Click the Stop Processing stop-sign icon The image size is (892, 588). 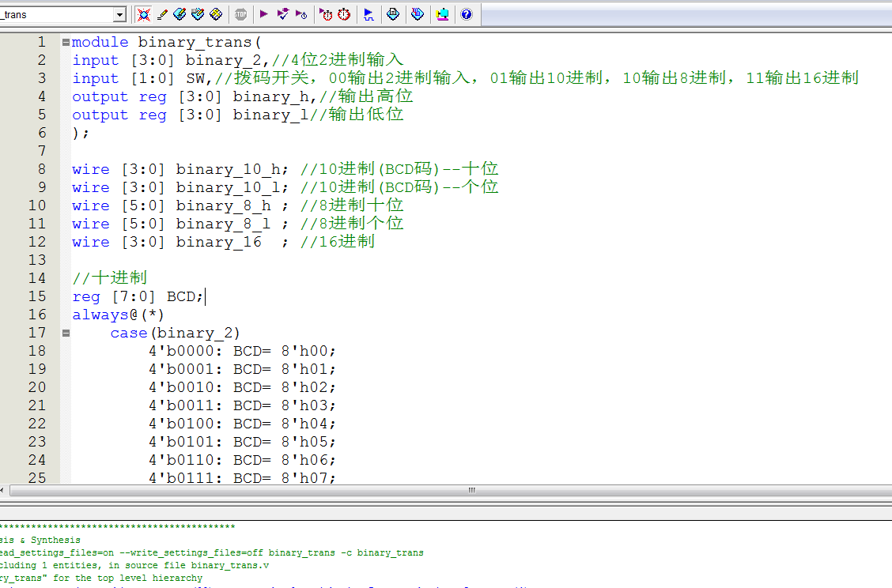pyautogui.click(x=240, y=14)
